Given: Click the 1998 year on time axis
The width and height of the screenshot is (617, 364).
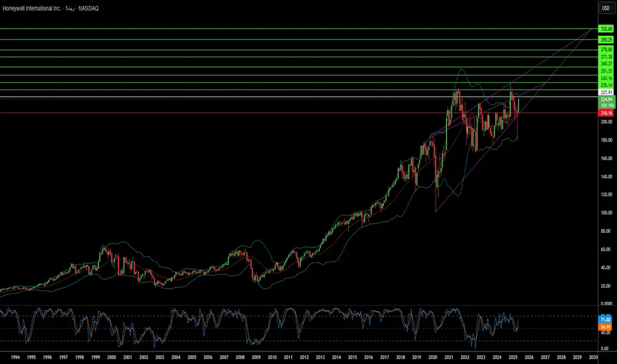Looking at the screenshot, I should 79,357.
